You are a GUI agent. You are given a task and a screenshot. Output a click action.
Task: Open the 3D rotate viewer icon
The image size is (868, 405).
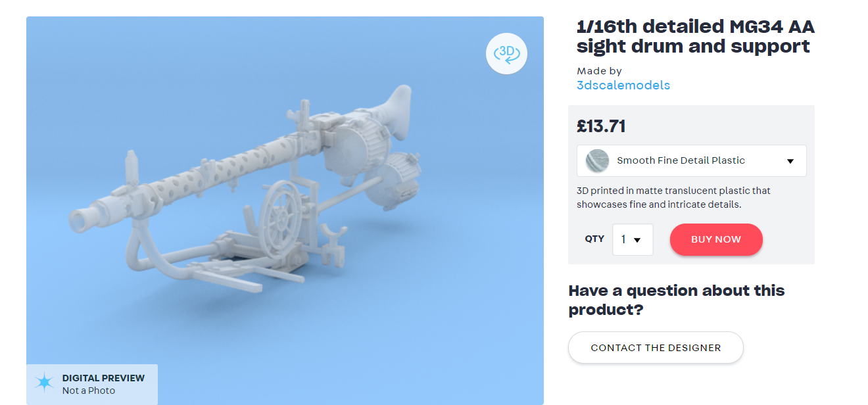pyautogui.click(x=506, y=53)
